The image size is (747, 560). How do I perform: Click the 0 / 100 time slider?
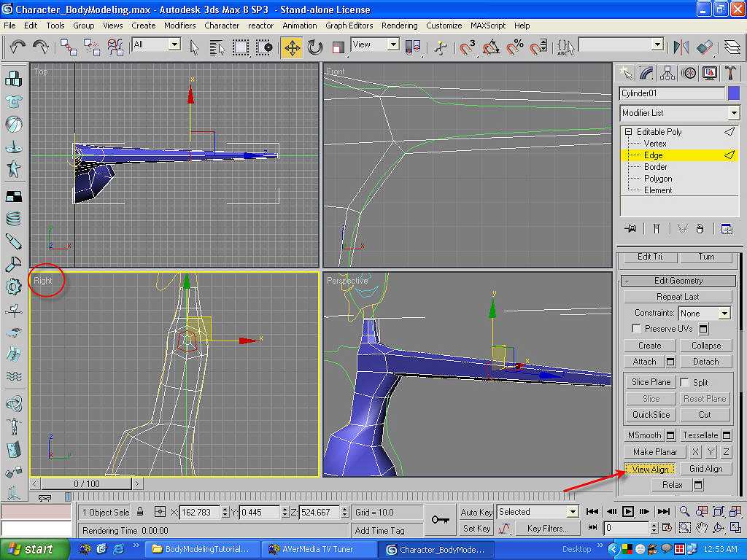[x=86, y=484]
